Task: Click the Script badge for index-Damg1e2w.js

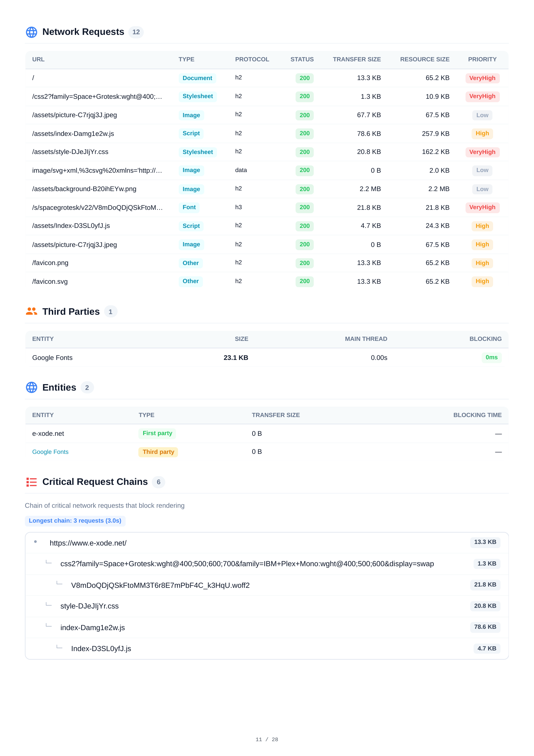Action: click(x=191, y=133)
